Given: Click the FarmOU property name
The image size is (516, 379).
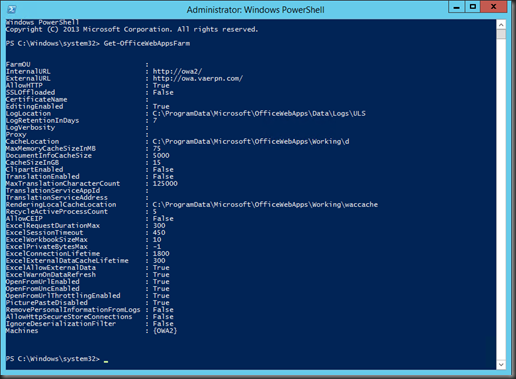Looking at the screenshot, I should [18, 64].
